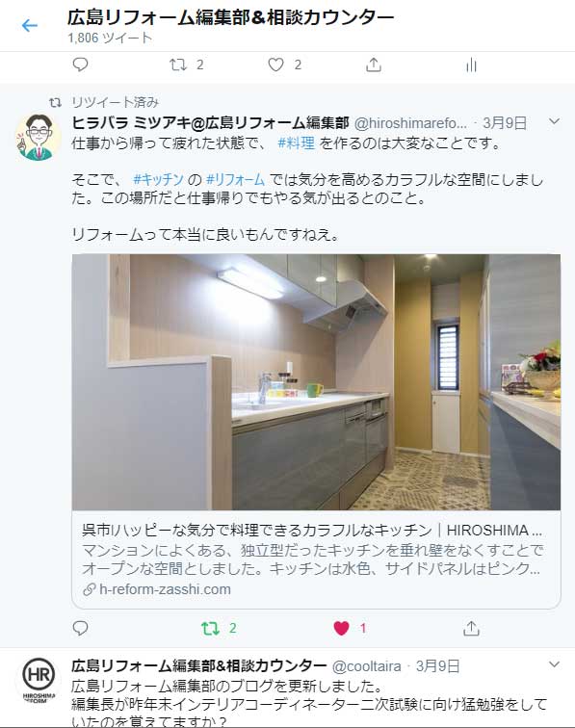The height and width of the screenshot is (728, 575).
Task: Expand options chevron on ヒラバラ ミツアキ tweet
Action: pyautogui.click(x=554, y=121)
